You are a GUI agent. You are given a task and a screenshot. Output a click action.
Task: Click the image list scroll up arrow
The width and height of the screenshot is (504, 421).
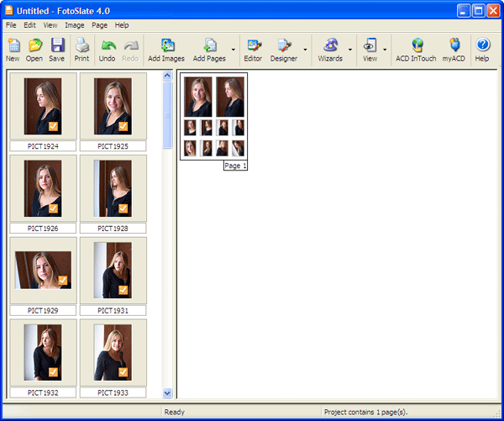point(167,76)
